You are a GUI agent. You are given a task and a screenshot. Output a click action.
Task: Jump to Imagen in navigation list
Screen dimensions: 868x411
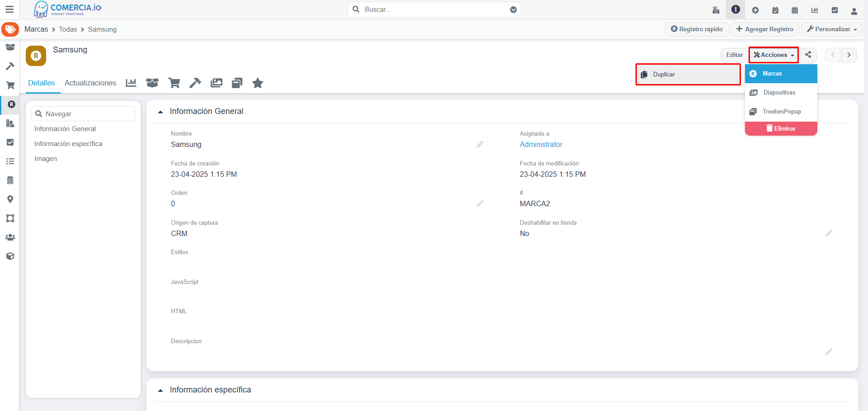click(x=46, y=159)
